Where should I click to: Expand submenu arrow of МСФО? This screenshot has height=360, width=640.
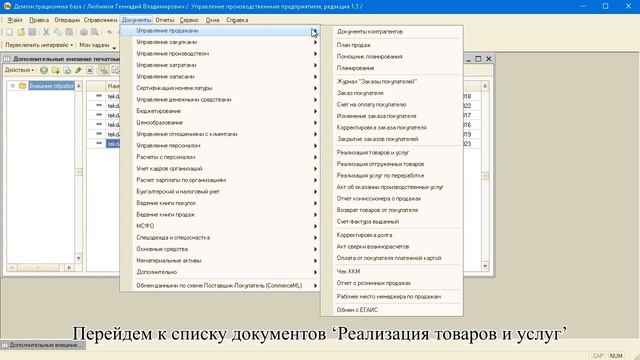(315, 226)
